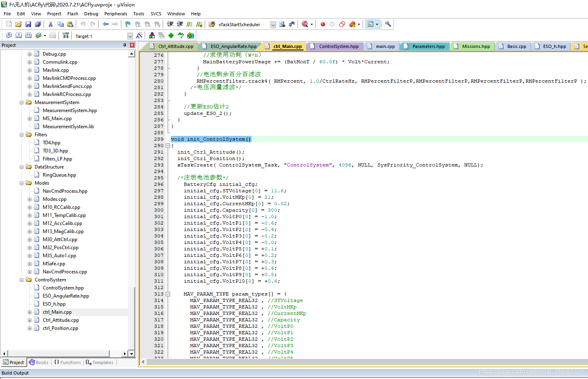Open Configuration wrench icon
The image size is (588, 379).
pos(388,24)
